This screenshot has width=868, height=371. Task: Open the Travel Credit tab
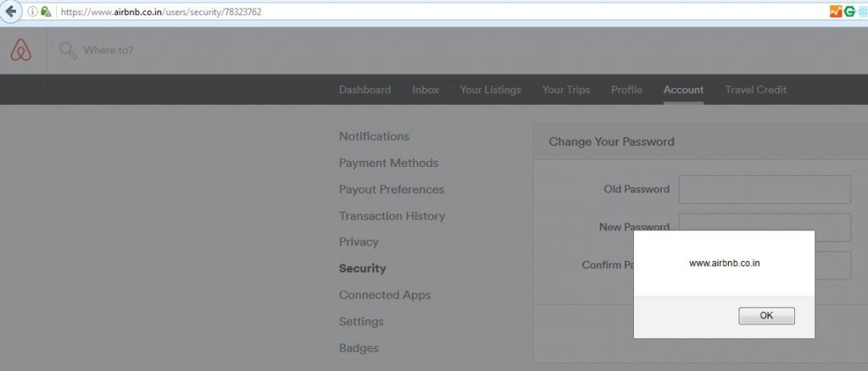coord(755,90)
